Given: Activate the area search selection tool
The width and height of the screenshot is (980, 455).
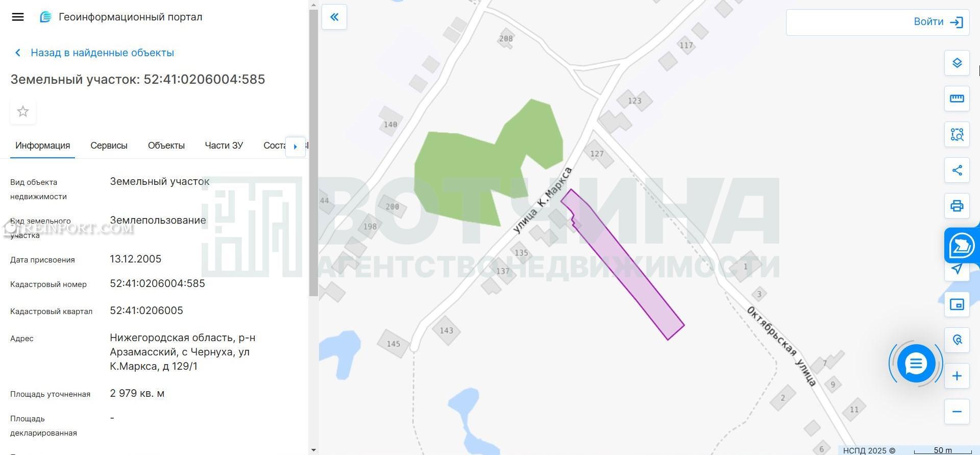Looking at the screenshot, I should (x=957, y=134).
